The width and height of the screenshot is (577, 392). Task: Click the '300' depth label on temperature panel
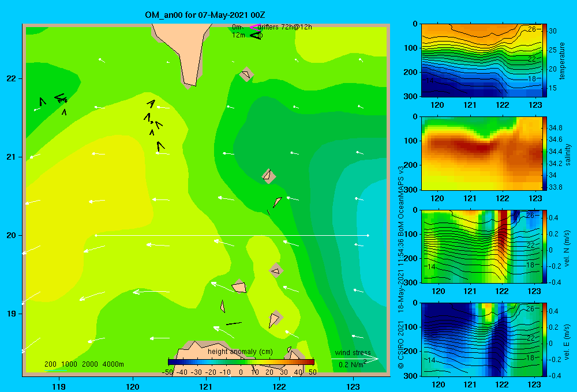[x=411, y=96]
